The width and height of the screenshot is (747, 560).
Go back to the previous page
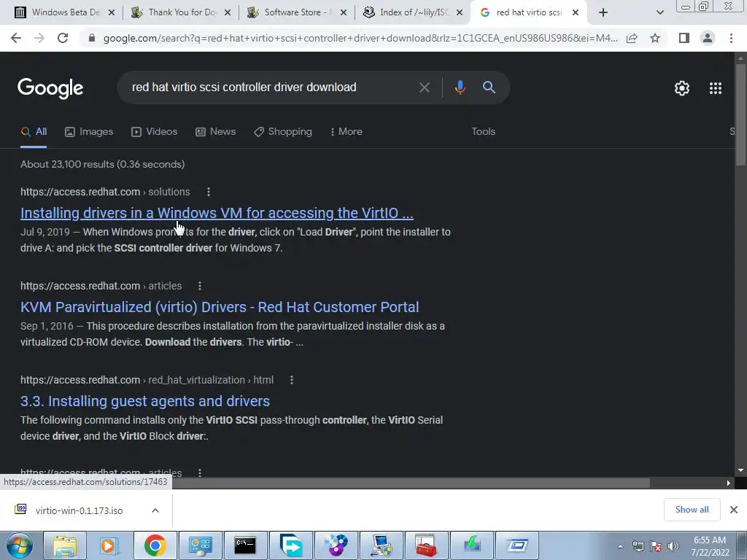pyautogui.click(x=16, y=38)
